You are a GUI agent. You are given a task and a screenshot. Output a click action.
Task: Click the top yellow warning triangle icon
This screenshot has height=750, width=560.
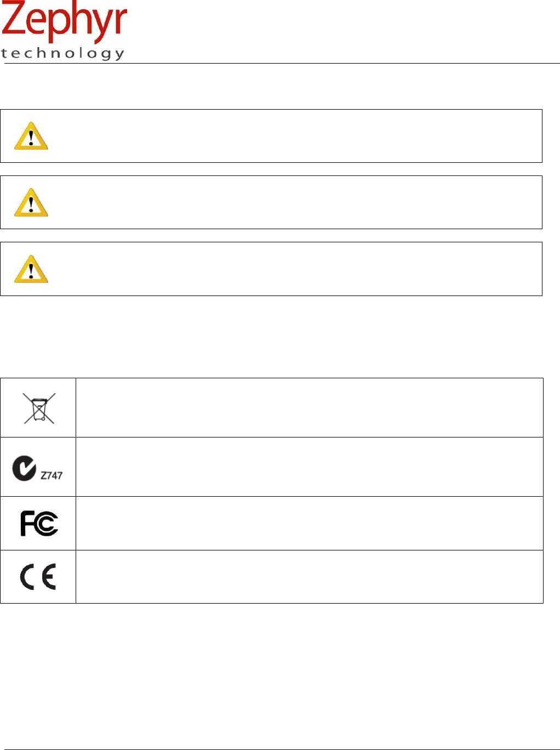click(31, 136)
